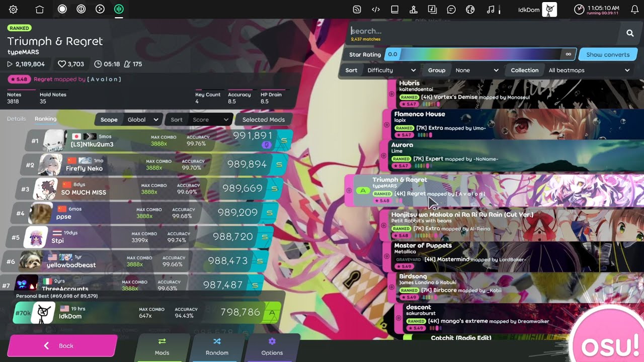This screenshot has width=644, height=362.
Task: Select the osu!mania ruleset icon
Action: pyautogui.click(x=119, y=9)
